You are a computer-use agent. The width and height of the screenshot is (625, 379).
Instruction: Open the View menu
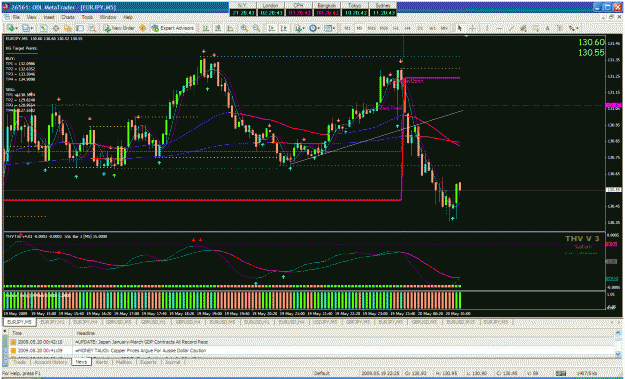pos(31,18)
